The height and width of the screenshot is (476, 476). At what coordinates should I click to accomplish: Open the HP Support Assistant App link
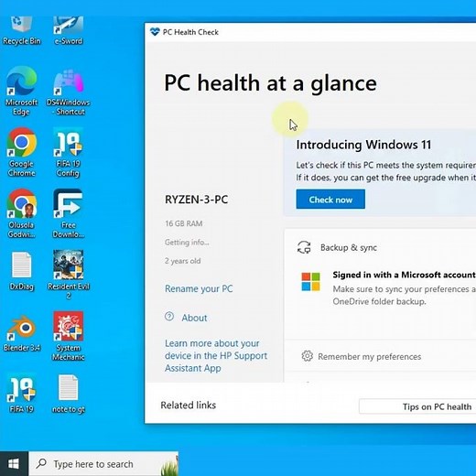[216, 356]
